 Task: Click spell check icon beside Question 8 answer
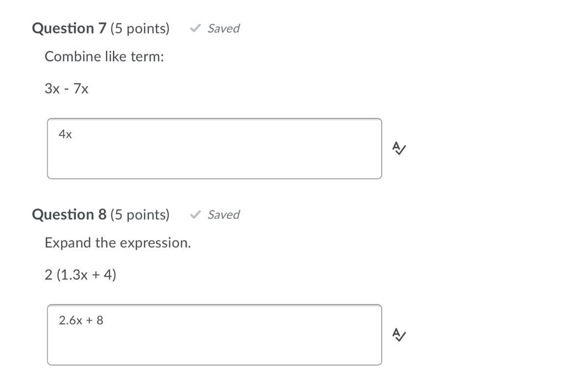coord(399,334)
